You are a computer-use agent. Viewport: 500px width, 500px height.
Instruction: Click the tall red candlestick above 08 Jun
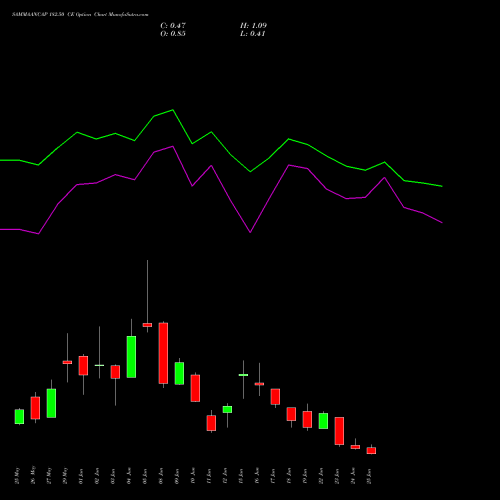pos(163,353)
